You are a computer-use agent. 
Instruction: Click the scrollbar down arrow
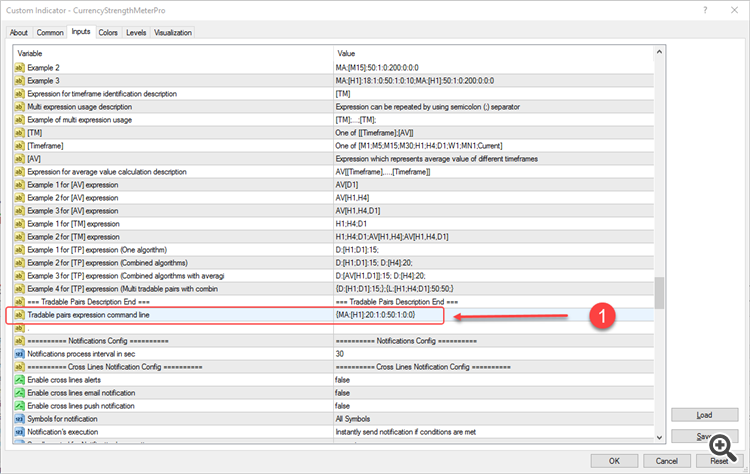click(x=659, y=437)
